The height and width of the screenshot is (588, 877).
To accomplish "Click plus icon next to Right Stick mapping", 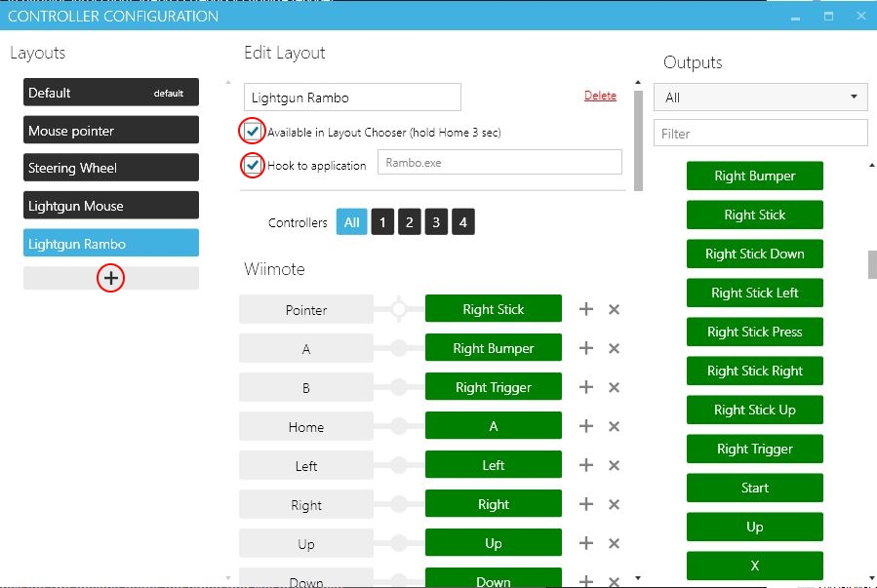I will (x=586, y=309).
